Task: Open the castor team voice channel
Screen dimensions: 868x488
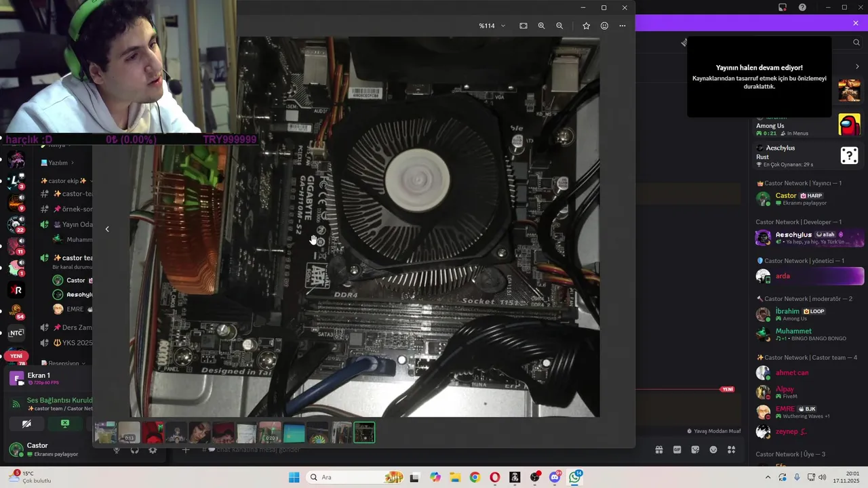Action: point(66,258)
